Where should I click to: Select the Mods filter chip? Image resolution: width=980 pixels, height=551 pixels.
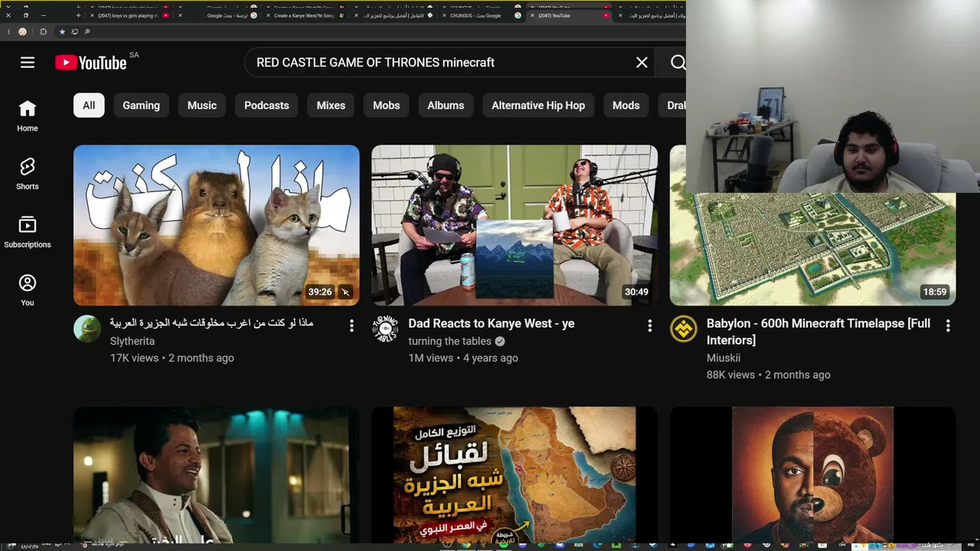(626, 106)
